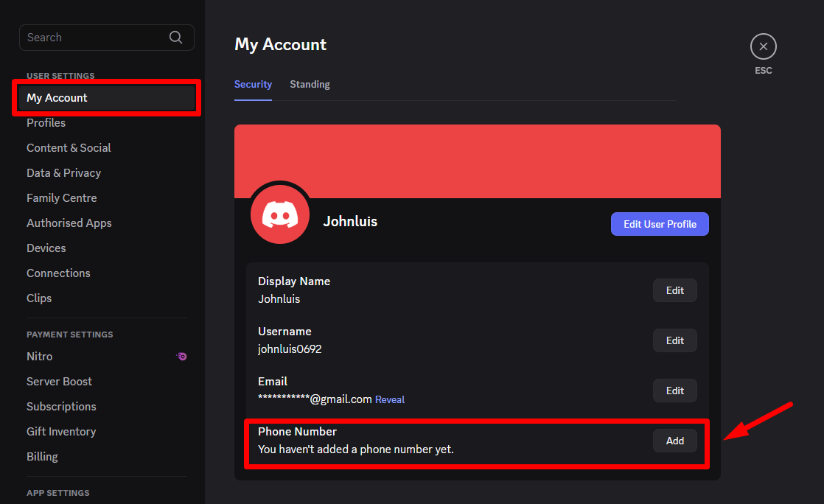
Task: Click into the Search settings field
Action: pos(107,38)
